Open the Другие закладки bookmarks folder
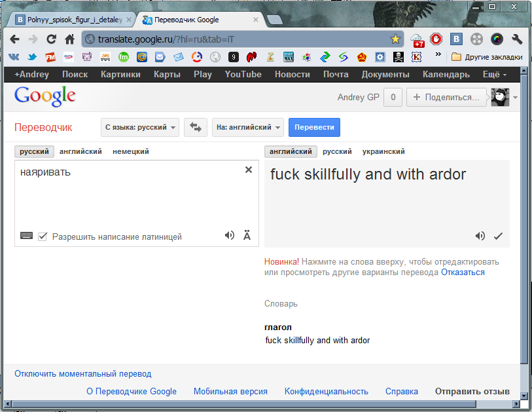Screen dimensions: 532x412 pyautogui.click(x=487, y=57)
